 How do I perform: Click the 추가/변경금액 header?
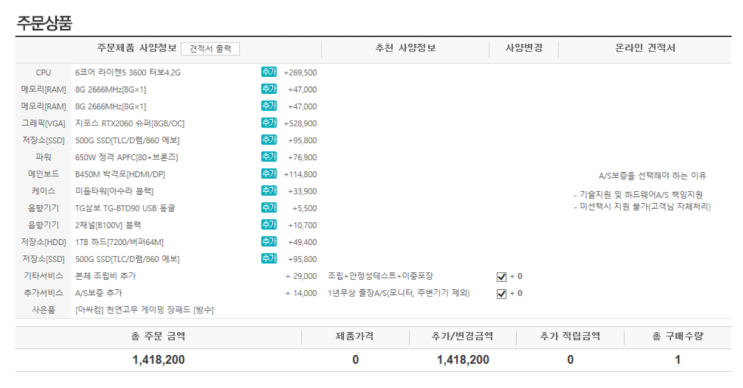point(462,336)
